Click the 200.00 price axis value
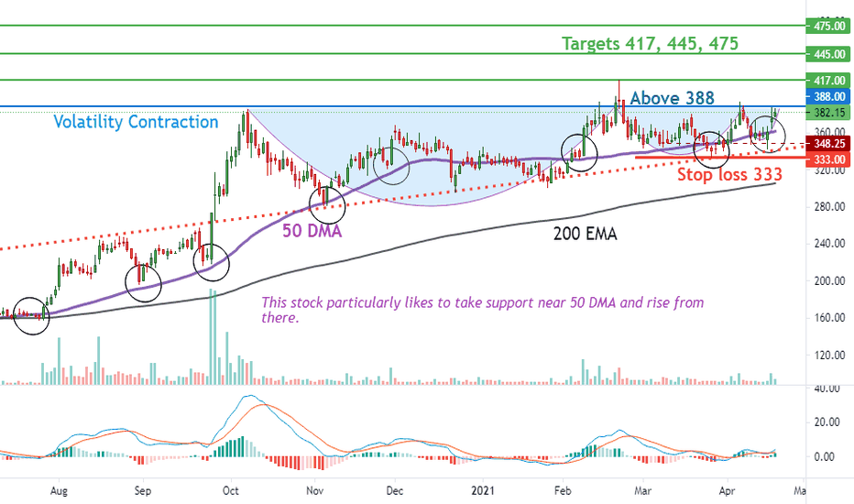Viewport: 854px width, 504px height. click(829, 281)
